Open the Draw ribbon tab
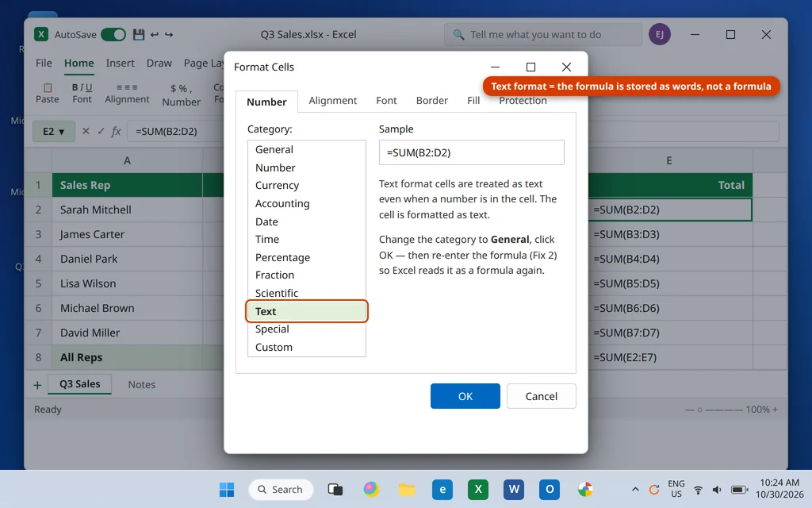The image size is (812, 508). click(159, 63)
